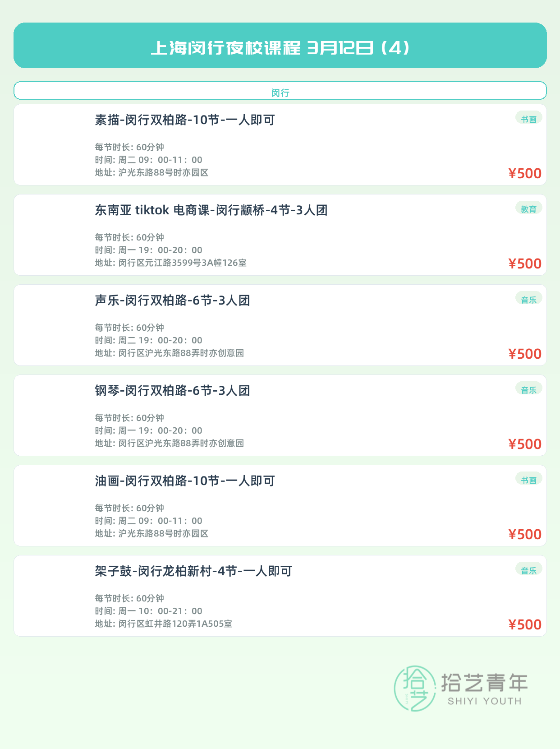The height and width of the screenshot is (749, 560).
Task: Click the 音乐 tag on 架子鼓 course
Action: pos(528,570)
